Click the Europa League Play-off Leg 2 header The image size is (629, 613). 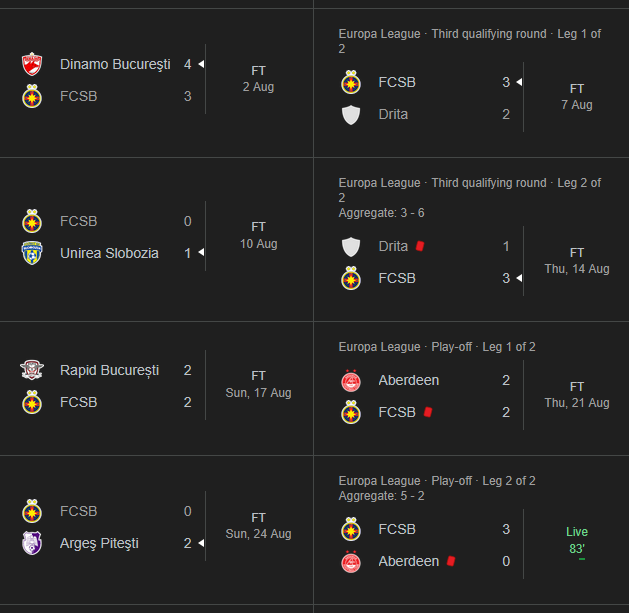click(x=437, y=481)
